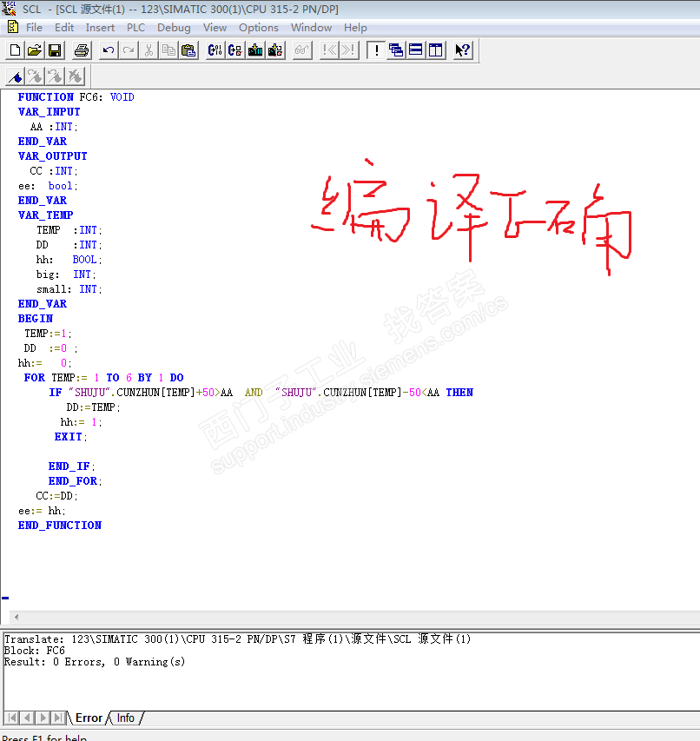Click the editor horizontal scrollbar left arrow
Viewport: 700px width, 741px height.
[x=17, y=617]
